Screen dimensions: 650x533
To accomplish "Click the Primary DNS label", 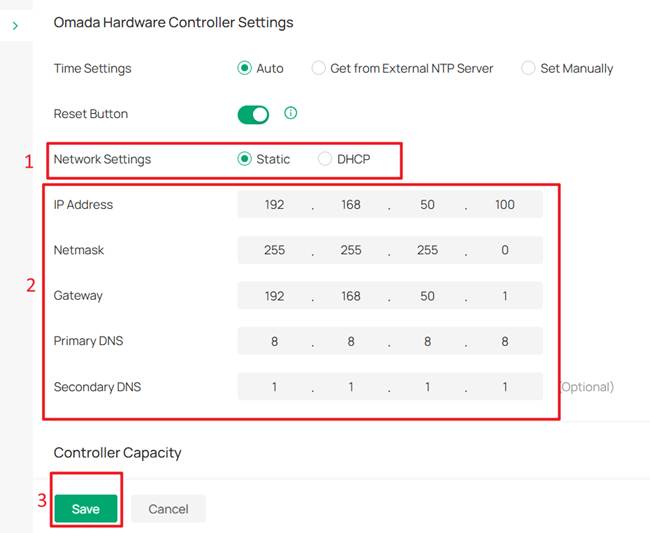I will 88,341.
